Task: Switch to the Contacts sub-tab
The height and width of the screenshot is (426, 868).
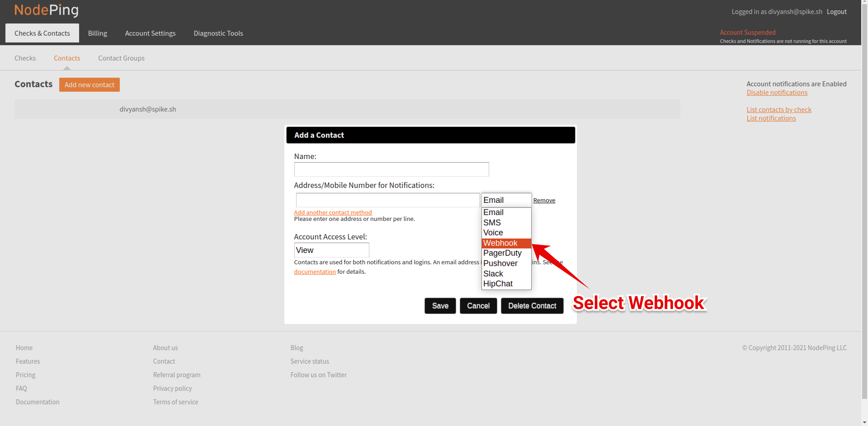Action: pos(67,58)
